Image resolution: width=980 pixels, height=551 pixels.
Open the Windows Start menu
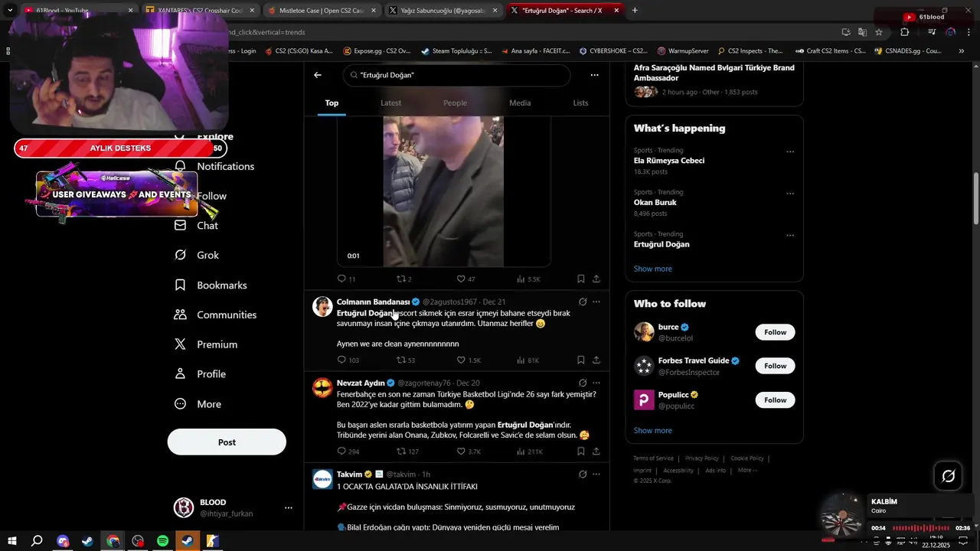[x=11, y=541]
